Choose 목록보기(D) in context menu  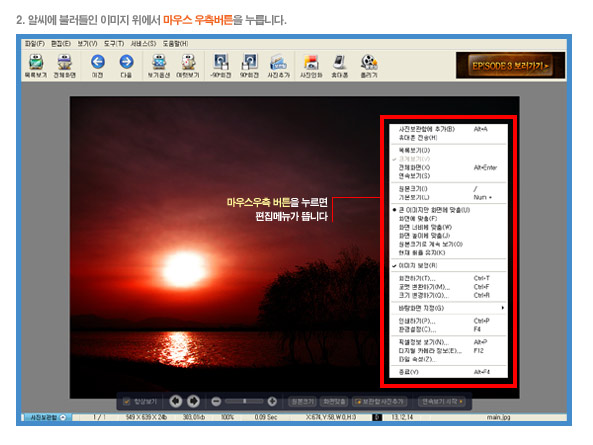tap(448, 150)
